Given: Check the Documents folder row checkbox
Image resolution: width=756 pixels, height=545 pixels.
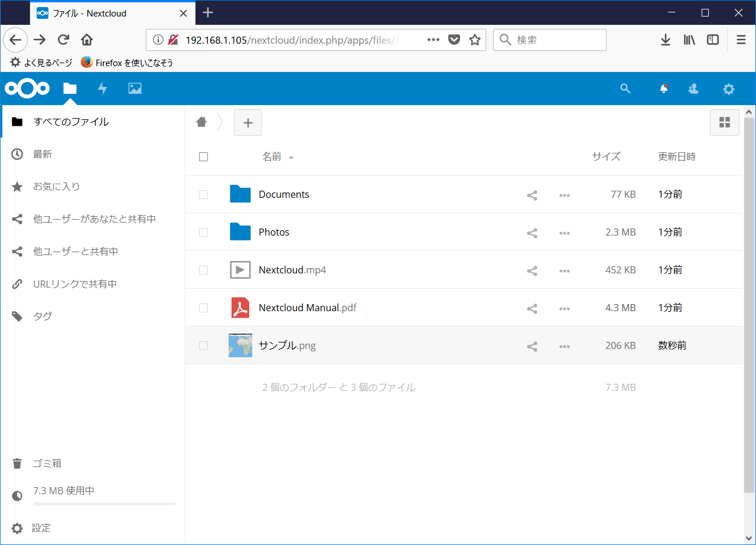Looking at the screenshot, I should coord(203,194).
